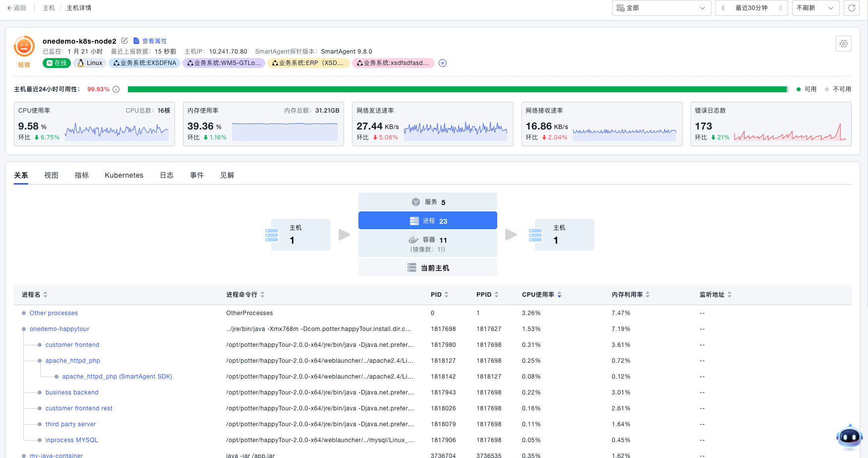Image resolution: width=868 pixels, height=458 pixels.
Task: Click the edit hostname pencil icon
Action: point(124,41)
